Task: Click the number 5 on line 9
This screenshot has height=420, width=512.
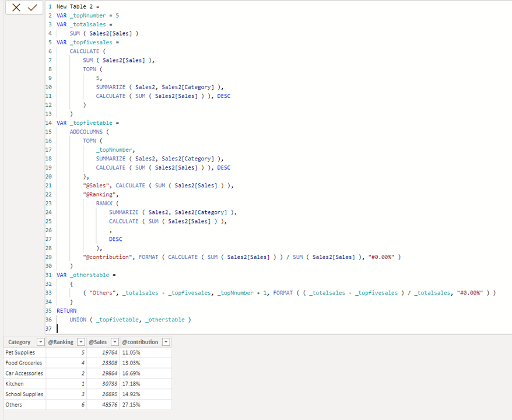Action: tap(97, 78)
